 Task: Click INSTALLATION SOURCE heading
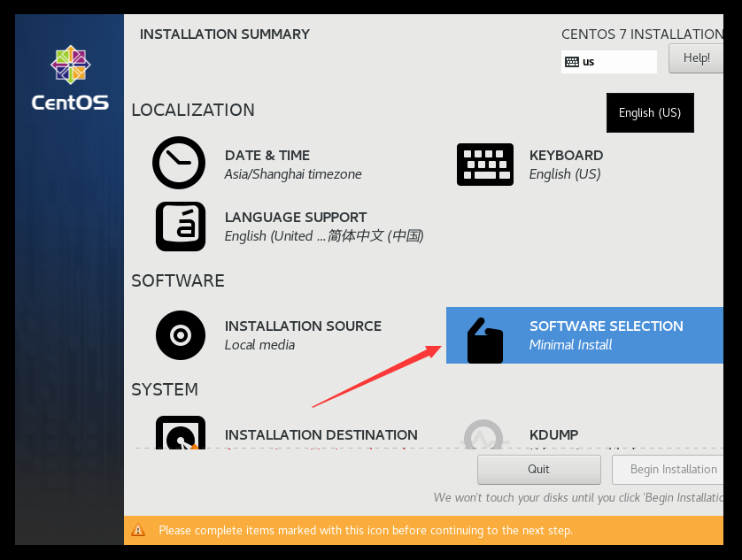pos(303,326)
